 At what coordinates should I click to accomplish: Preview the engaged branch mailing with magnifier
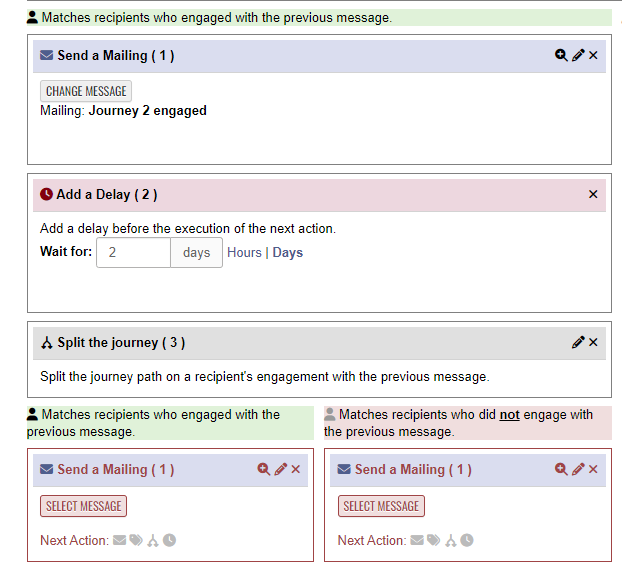pyautogui.click(x=264, y=469)
